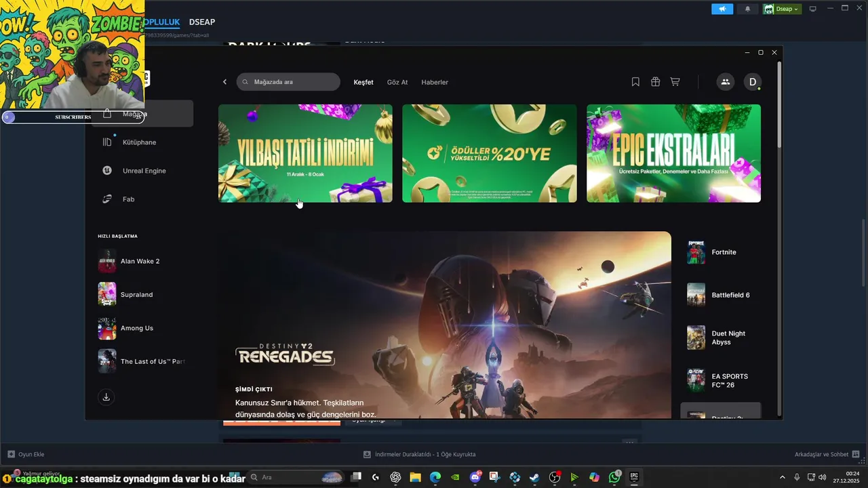Click the Steam announcements megaphone button

click(x=722, y=9)
